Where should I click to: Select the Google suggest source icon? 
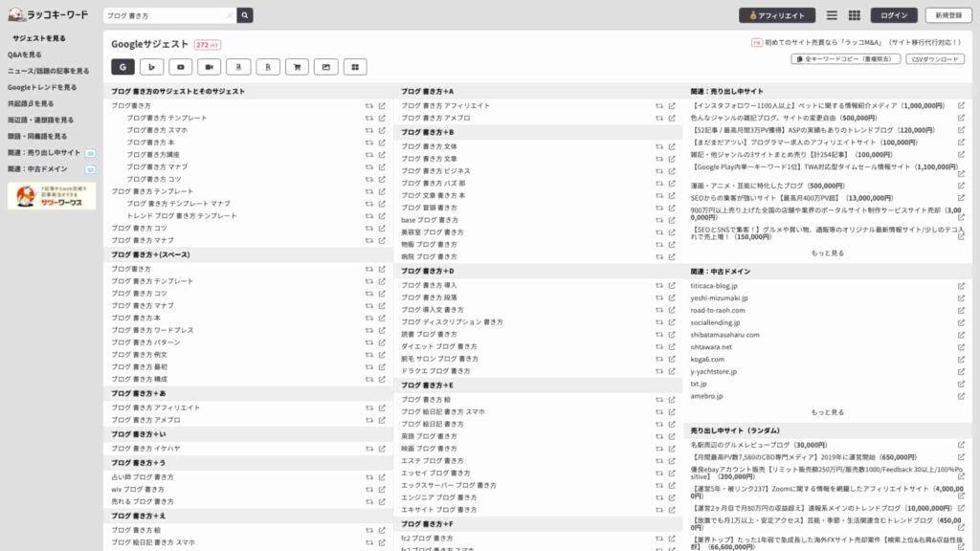tap(122, 67)
